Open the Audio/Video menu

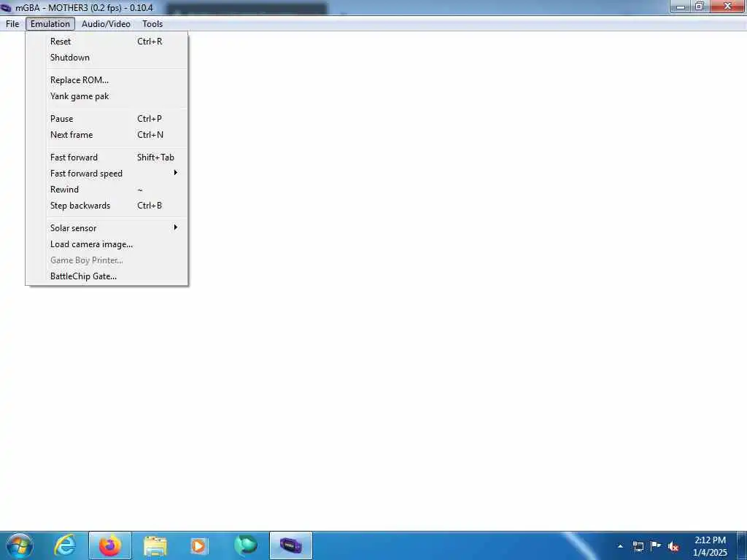pyautogui.click(x=106, y=24)
